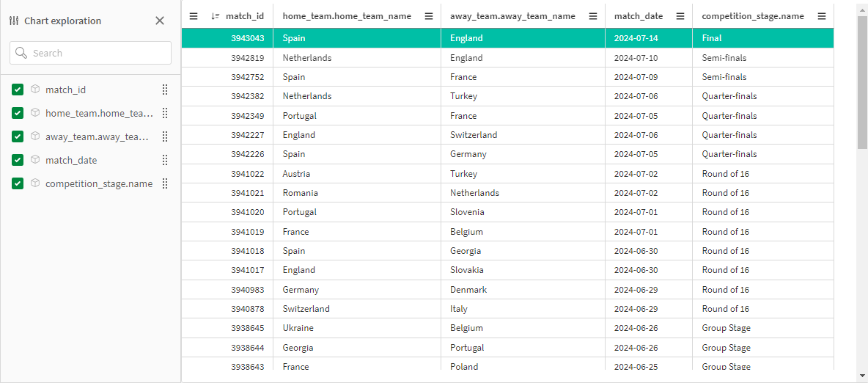Open home_team.home_team_name column menu icon
This screenshot has height=383, width=868.
pos(428,16)
